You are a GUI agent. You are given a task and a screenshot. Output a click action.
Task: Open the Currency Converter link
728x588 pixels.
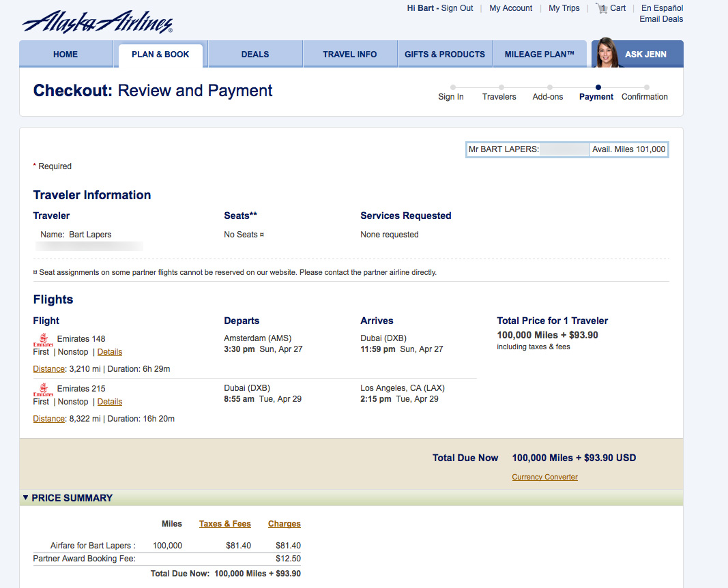544,477
